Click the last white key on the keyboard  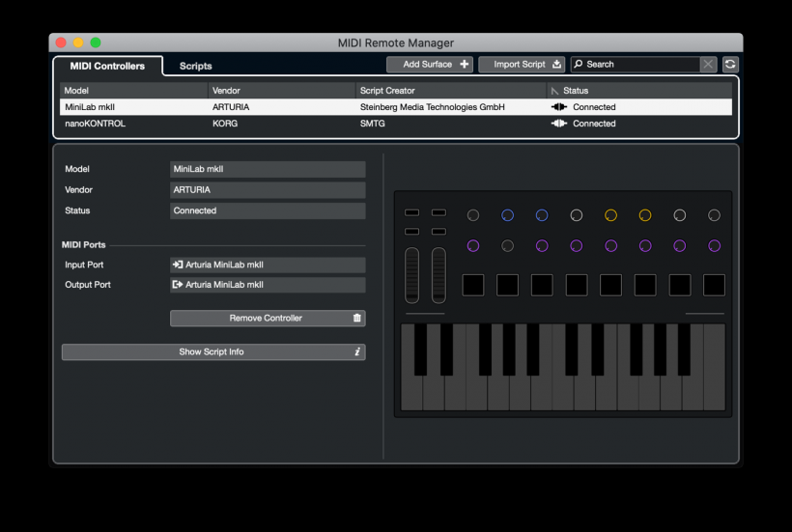(x=714, y=394)
